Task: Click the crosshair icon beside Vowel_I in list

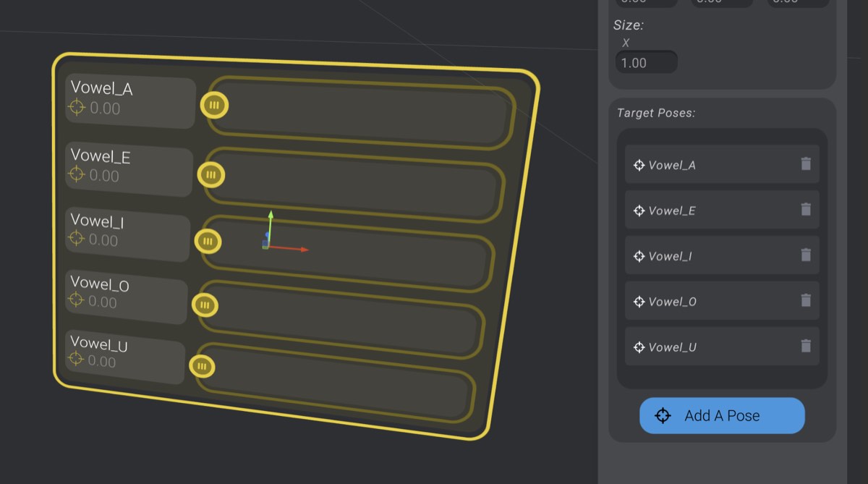Action: click(639, 256)
